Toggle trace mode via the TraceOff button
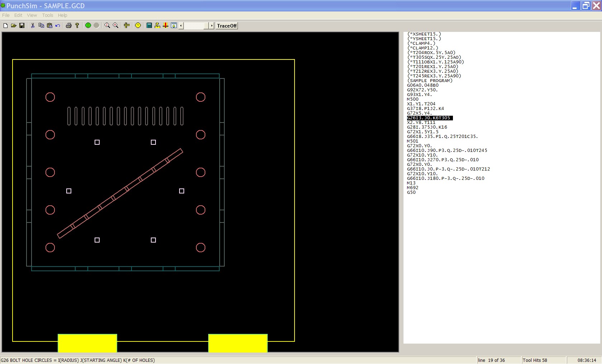This screenshot has width=602, height=364. [x=226, y=25]
